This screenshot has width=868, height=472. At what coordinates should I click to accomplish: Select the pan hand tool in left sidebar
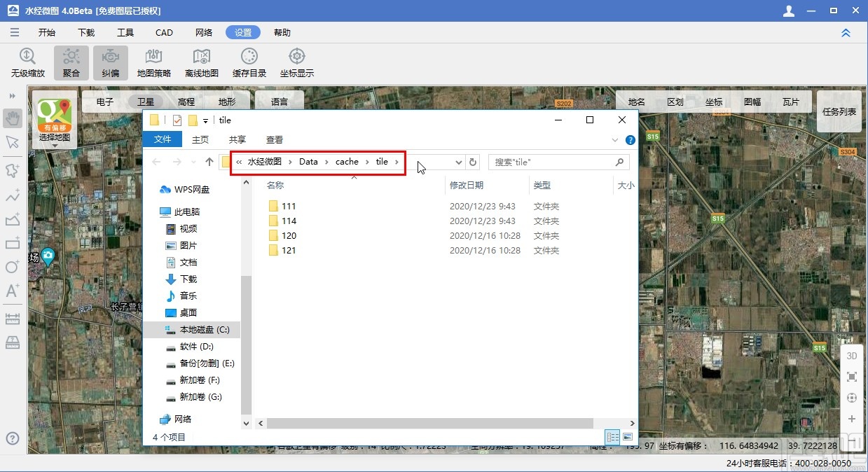click(12, 118)
